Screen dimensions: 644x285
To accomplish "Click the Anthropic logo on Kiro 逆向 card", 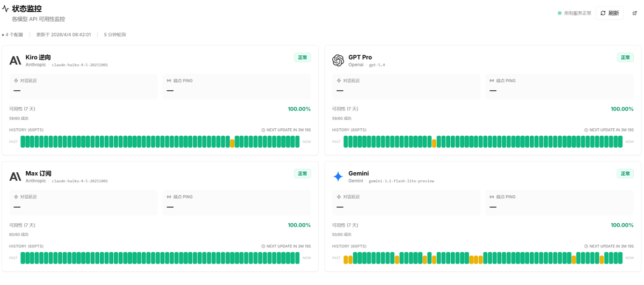I will [x=16, y=60].
